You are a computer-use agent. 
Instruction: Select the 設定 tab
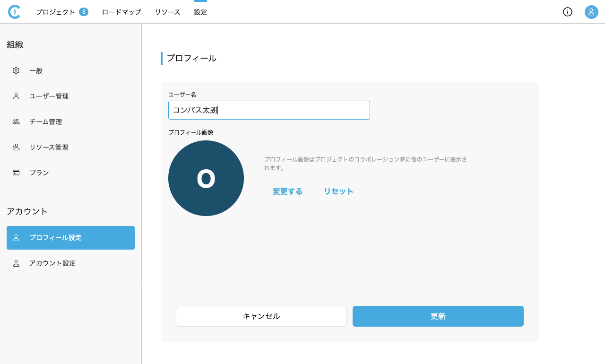tap(200, 12)
